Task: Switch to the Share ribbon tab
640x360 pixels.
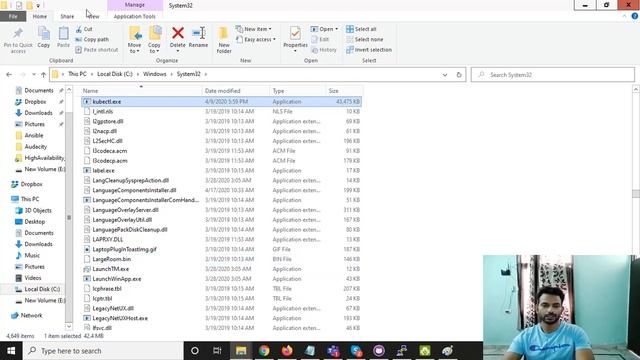Action: point(67,16)
